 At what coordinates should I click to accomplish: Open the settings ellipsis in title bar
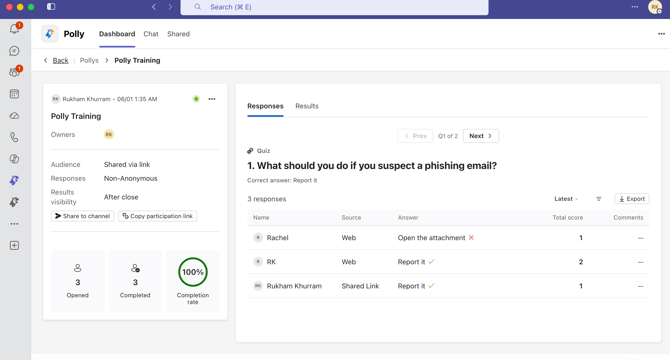pyautogui.click(x=635, y=7)
